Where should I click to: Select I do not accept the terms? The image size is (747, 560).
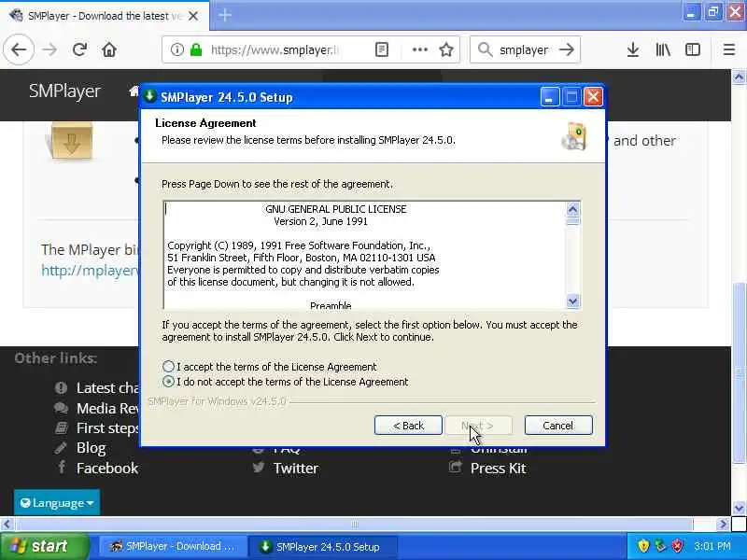pos(168,382)
